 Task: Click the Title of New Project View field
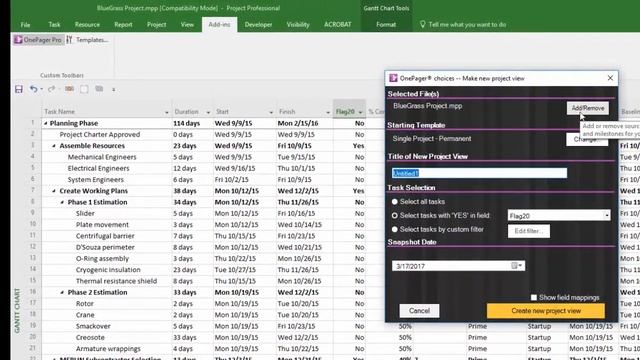pos(479,173)
